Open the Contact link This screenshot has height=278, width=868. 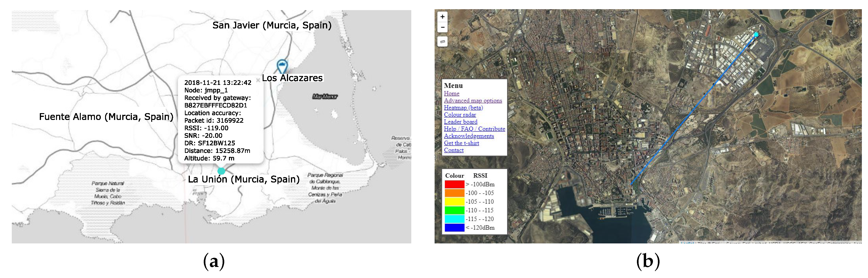click(453, 150)
